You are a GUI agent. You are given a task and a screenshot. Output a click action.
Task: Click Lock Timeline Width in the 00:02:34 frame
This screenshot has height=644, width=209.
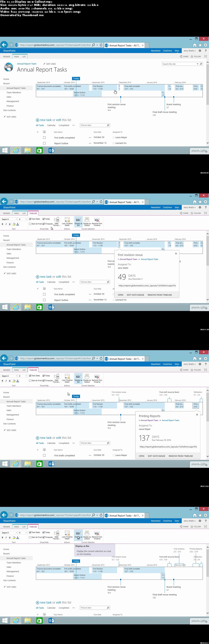(x=67, y=535)
